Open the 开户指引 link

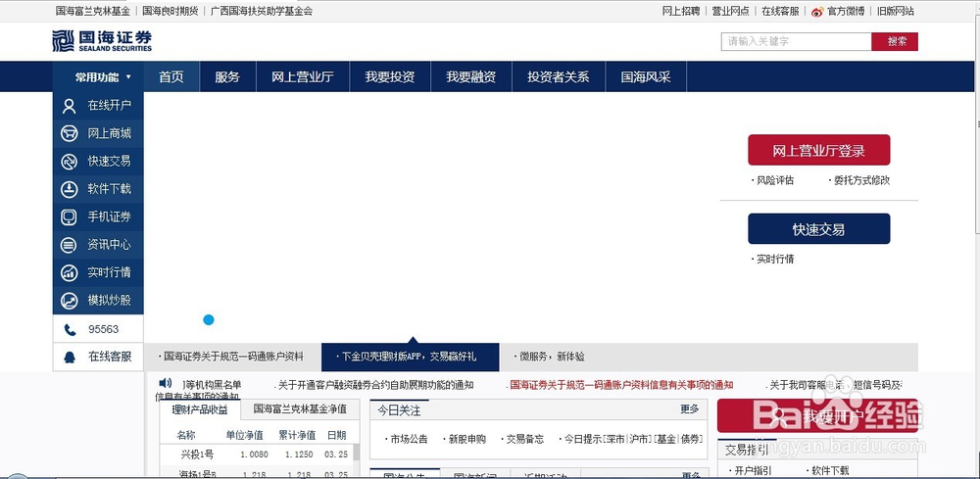point(753,470)
